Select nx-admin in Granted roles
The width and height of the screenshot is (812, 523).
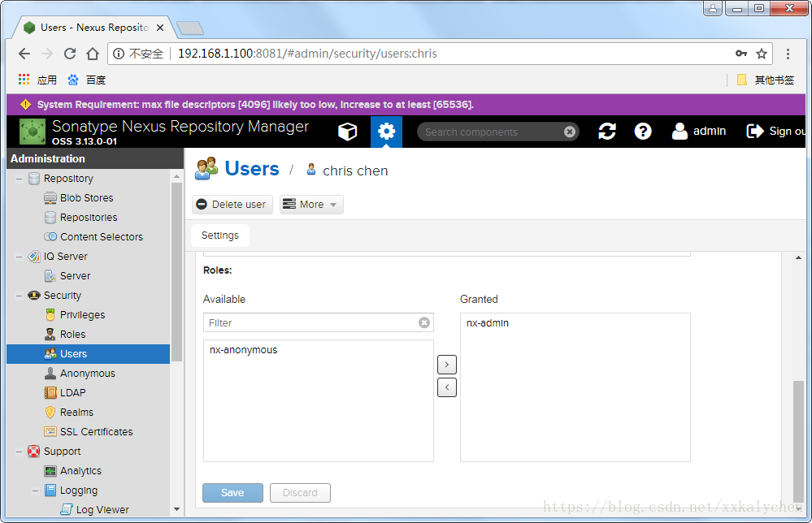coord(575,323)
